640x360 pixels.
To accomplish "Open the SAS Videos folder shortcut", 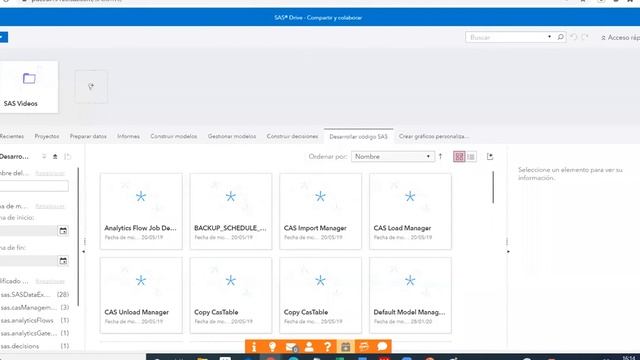I will [x=29, y=87].
